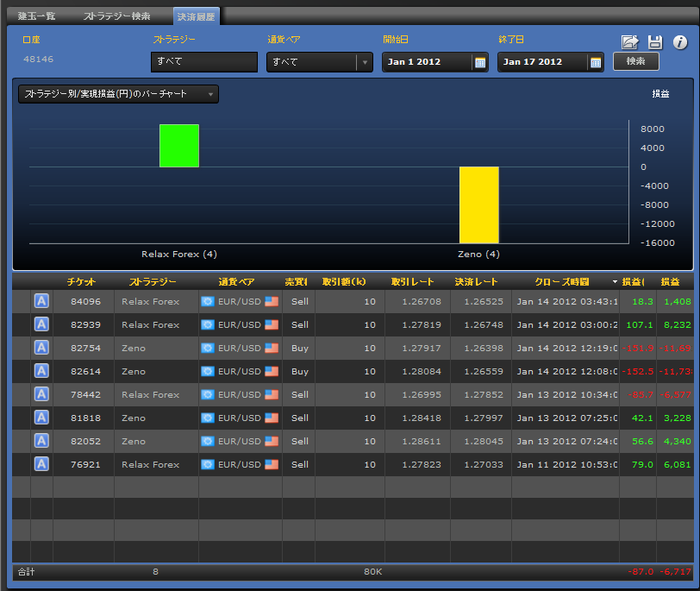The height and width of the screenshot is (591, 700).
Task: Open the start date calendar picker
Action: [480, 62]
